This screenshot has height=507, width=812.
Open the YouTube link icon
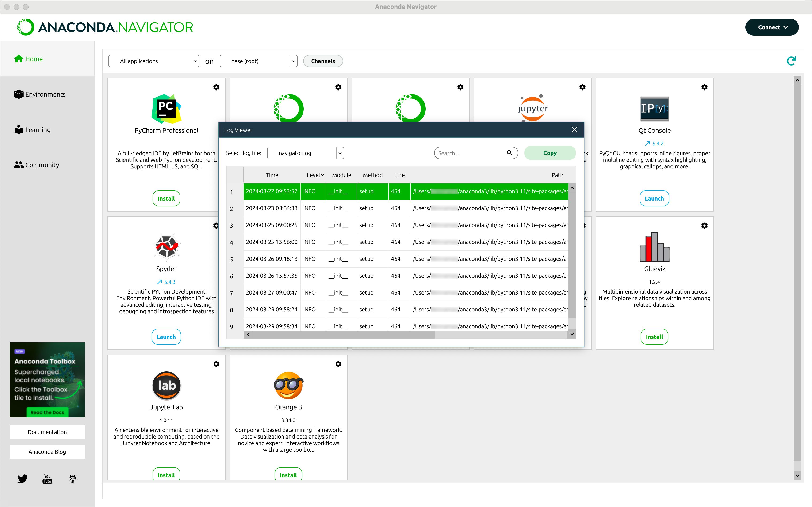[47, 478]
